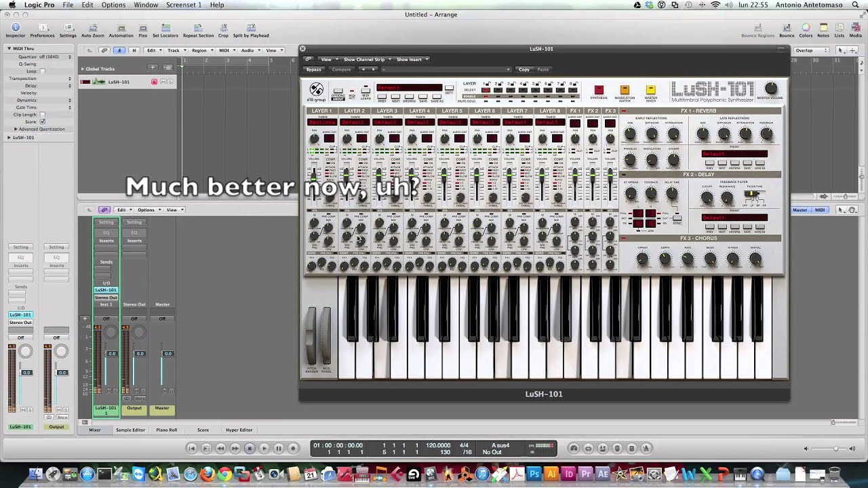The width and height of the screenshot is (868, 488).
Task: Solo the LuSH-101 track in Arrange
Action: [171, 82]
